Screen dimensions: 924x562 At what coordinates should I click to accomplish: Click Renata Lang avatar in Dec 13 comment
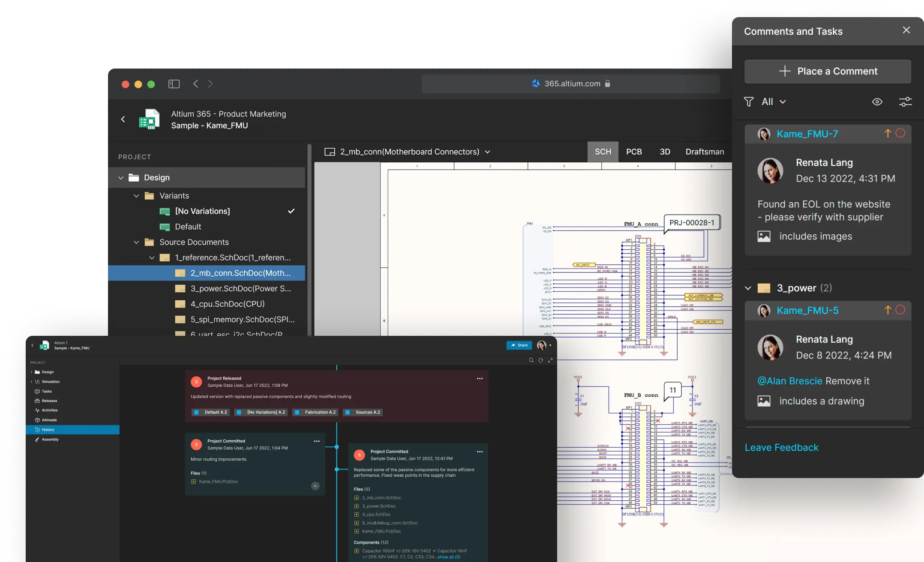[770, 170]
